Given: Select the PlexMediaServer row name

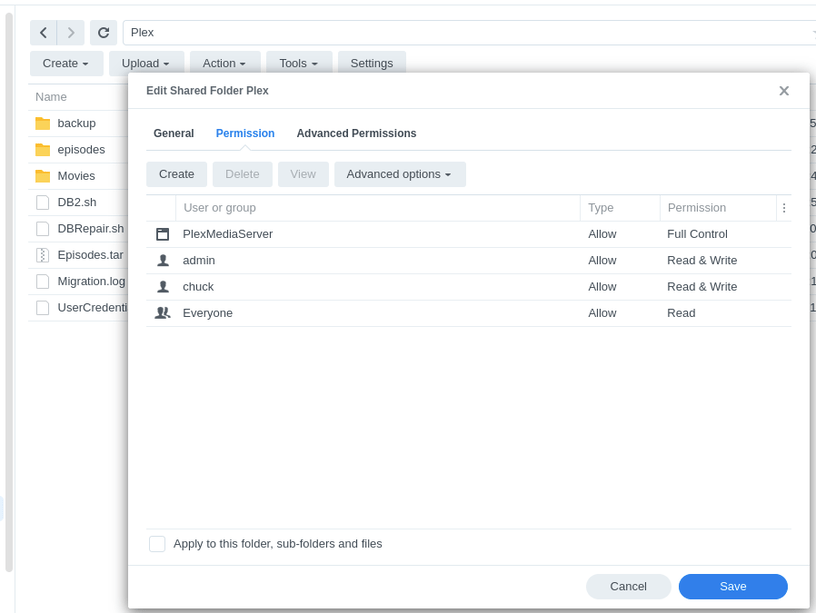Looking at the screenshot, I should click(227, 234).
